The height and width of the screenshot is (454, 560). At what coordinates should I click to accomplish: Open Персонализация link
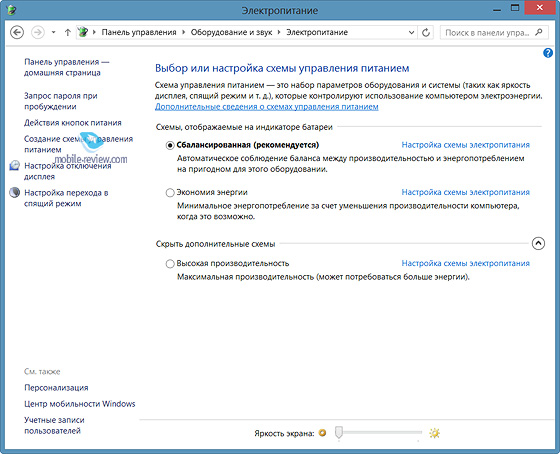click(x=56, y=388)
